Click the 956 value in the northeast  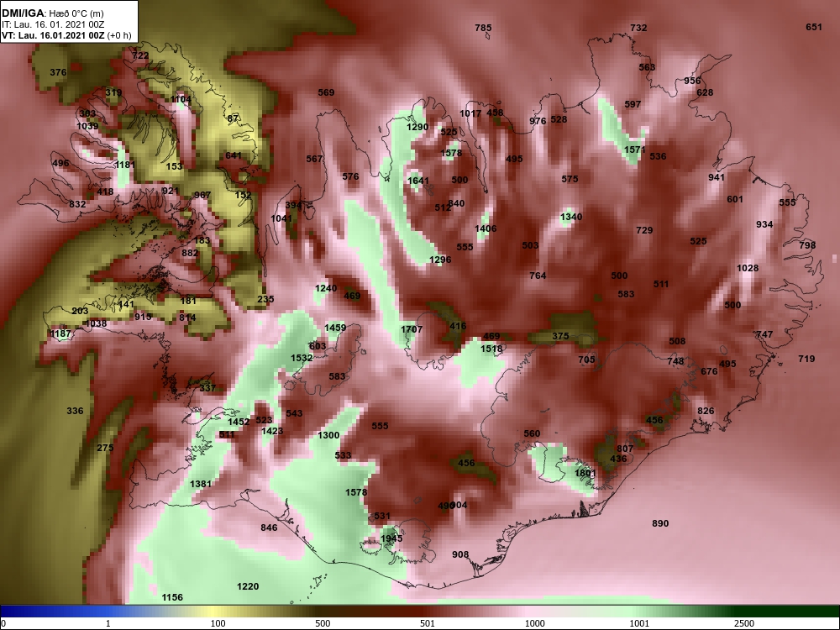point(692,81)
